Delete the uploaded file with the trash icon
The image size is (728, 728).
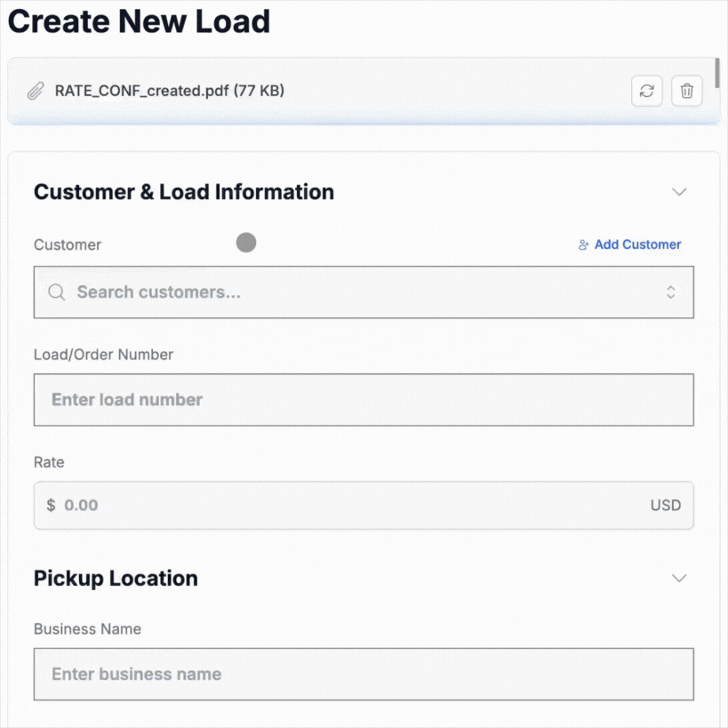tap(686, 91)
